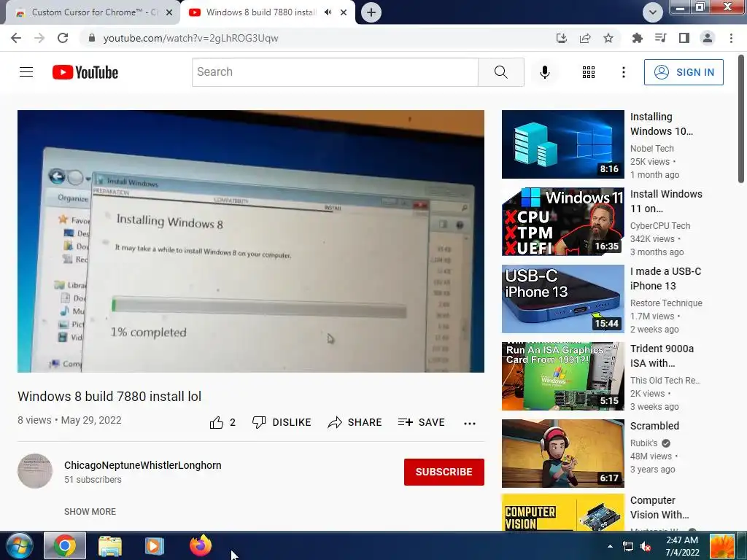747x560 pixels.
Task: Open the channel avatar picture
Action: 35,471
